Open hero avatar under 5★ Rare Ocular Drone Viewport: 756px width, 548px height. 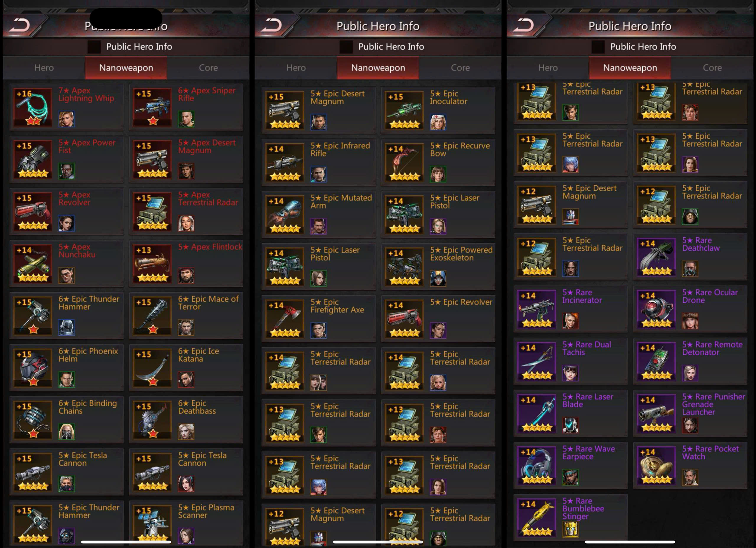690,321
